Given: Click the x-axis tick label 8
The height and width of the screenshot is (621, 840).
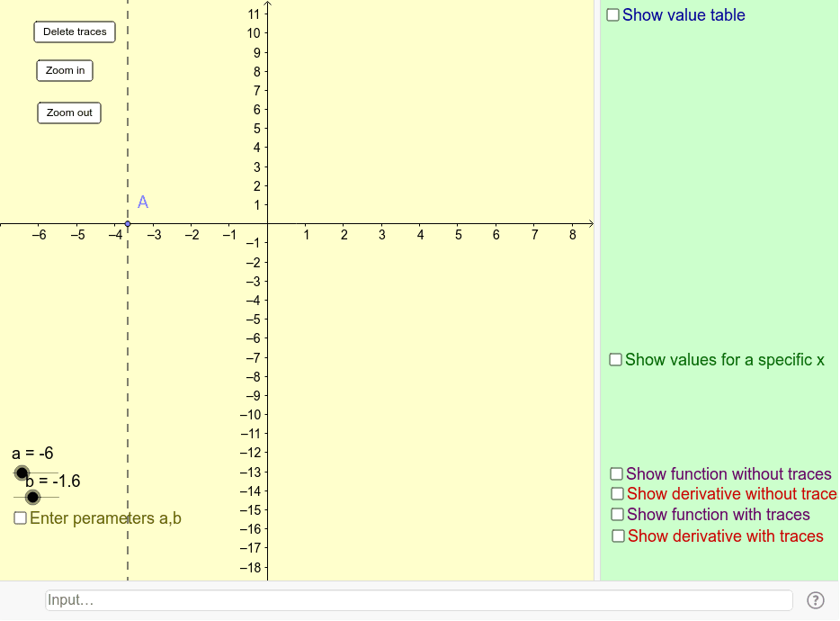Looking at the screenshot, I should pyautogui.click(x=573, y=235).
